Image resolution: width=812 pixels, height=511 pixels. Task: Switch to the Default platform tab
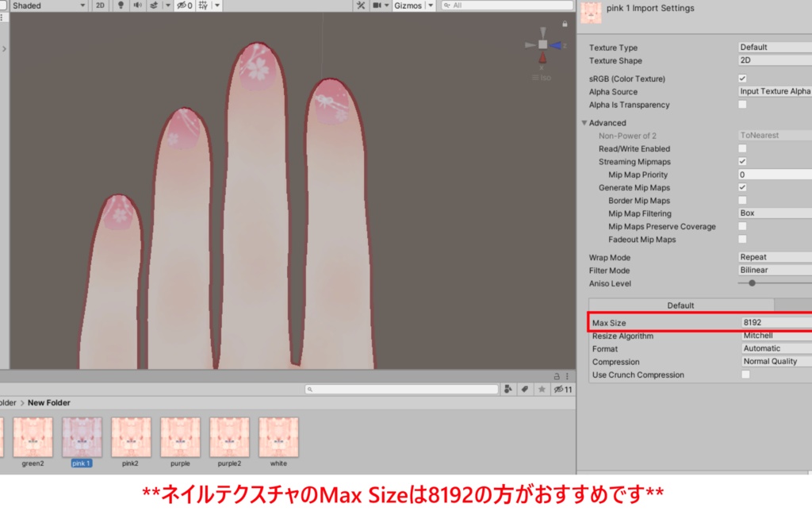[680, 305]
